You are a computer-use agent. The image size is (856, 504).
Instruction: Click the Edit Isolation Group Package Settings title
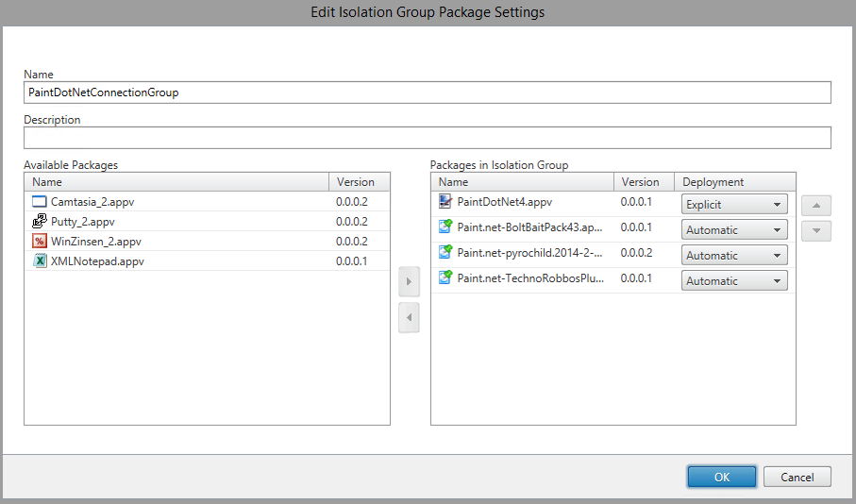[428, 12]
